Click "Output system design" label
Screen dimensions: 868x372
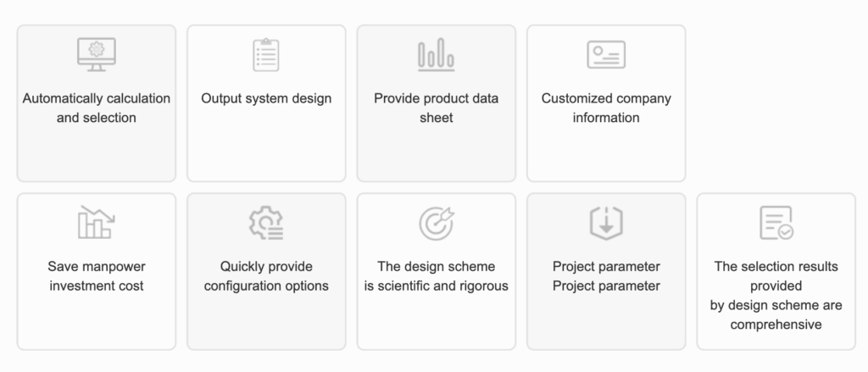[x=266, y=98]
